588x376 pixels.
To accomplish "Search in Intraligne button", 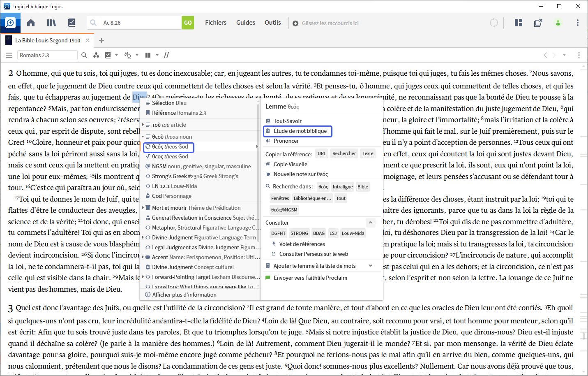I will coord(343,187).
